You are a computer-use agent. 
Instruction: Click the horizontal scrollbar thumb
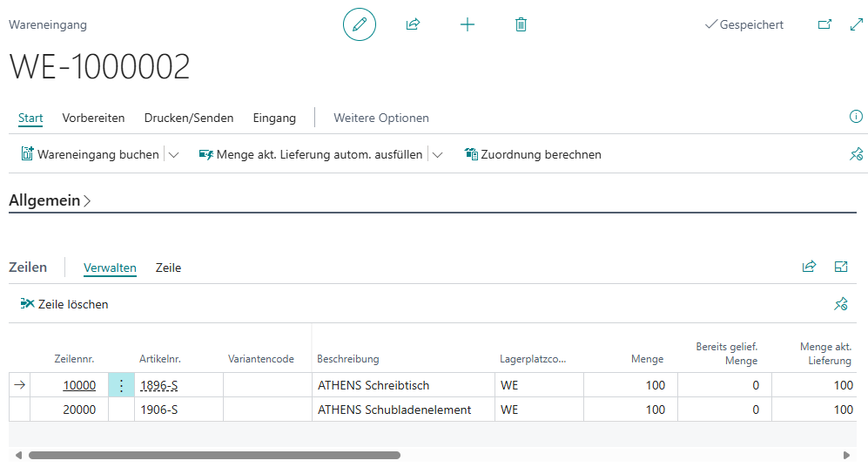(x=213, y=455)
